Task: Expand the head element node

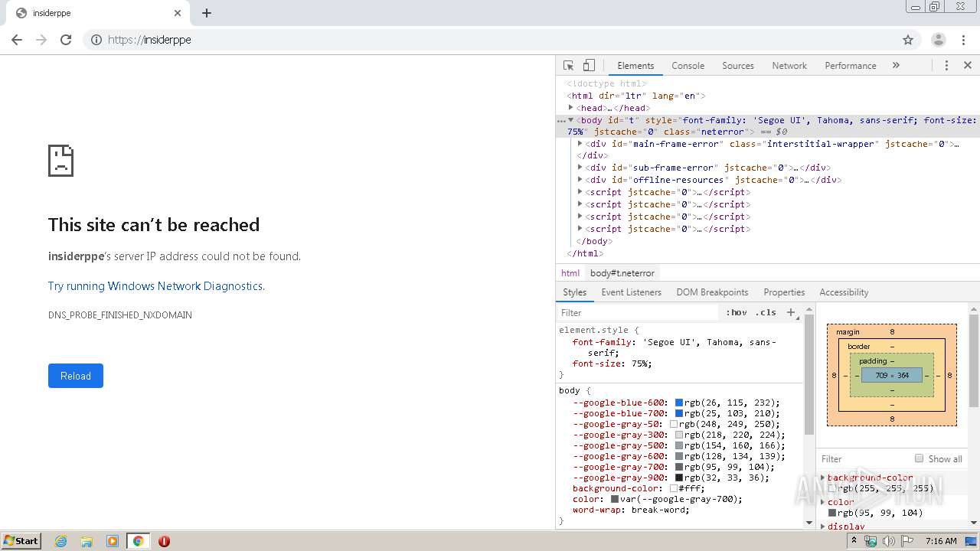Action: [x=570, y=108]
